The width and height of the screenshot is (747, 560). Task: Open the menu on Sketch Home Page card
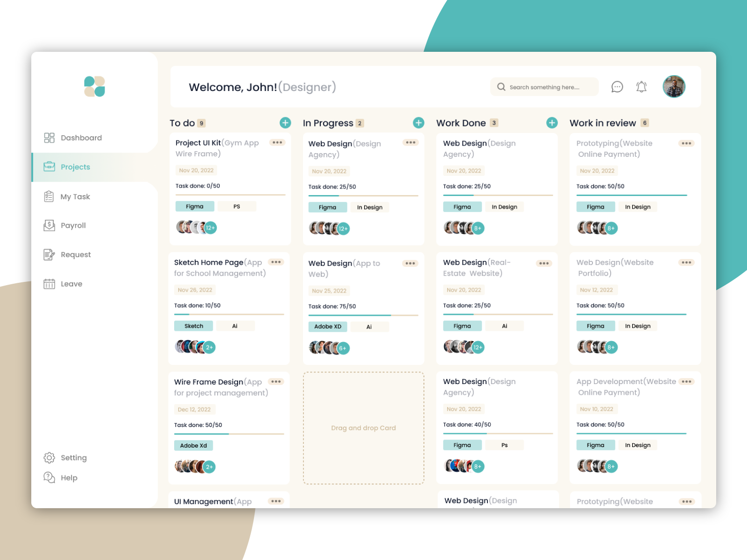(276, 262)
